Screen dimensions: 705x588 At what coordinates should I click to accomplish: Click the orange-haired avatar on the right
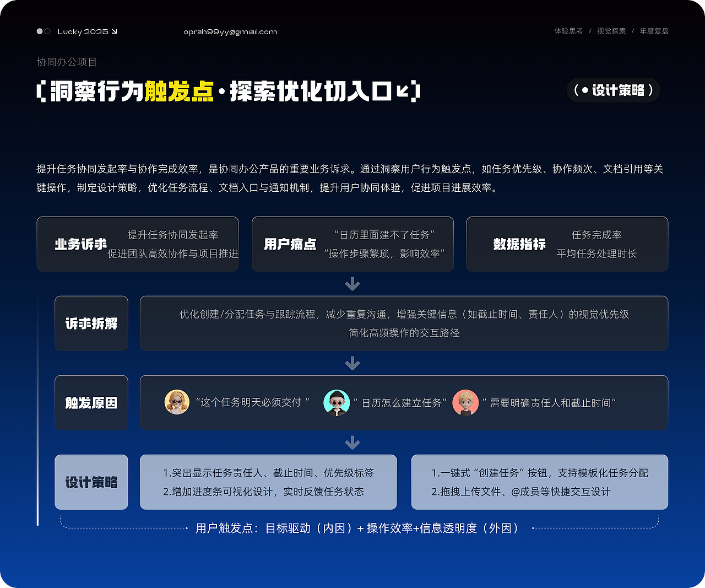[x=466, y=403]
